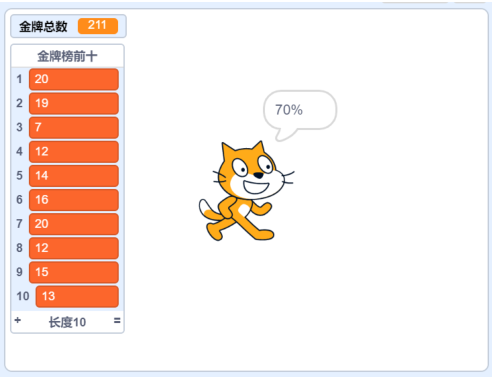Click the 70% speech bubble
The height and width of the screenshot is (377, 494).
[x=300, y=115]
